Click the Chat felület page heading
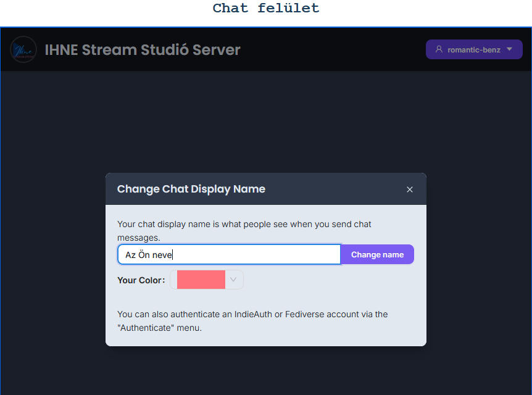The width and height of the screenshot is (532, 395). (x=265, y=9)
